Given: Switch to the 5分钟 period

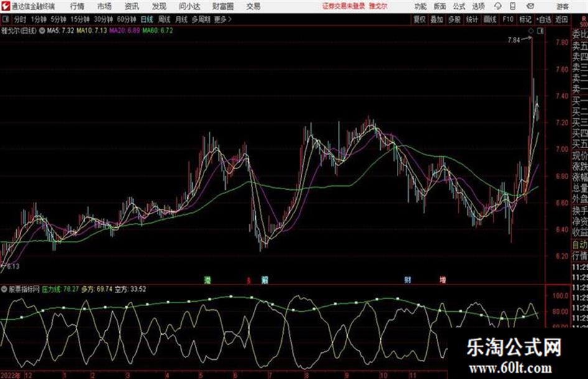Looking at the screenshot, I should coord(58,19).
